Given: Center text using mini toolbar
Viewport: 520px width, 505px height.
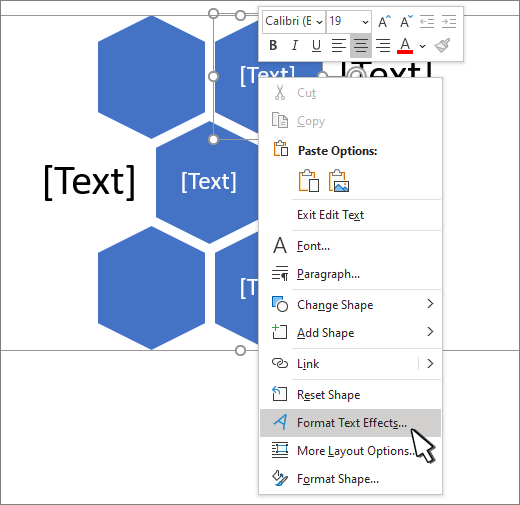Looking at the screenshot, I should coord(361,45).
